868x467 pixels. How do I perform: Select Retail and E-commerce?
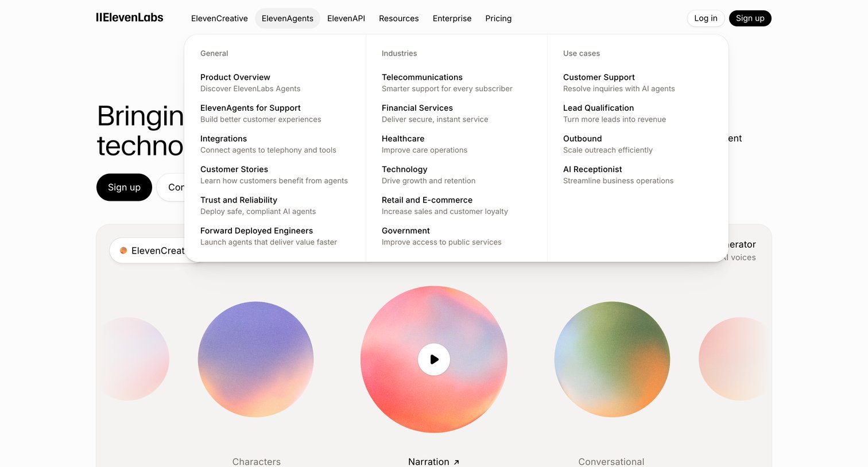coord(445,205)
